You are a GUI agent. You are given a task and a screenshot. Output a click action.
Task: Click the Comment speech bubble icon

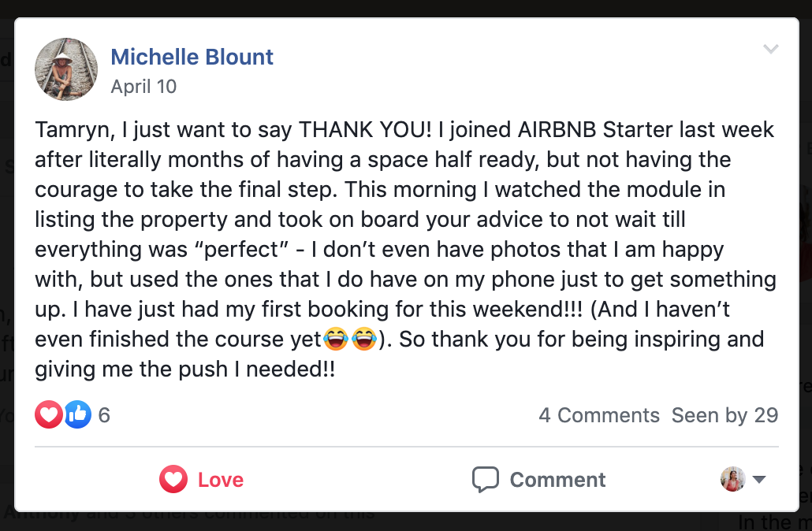click(x=485, y=479)
